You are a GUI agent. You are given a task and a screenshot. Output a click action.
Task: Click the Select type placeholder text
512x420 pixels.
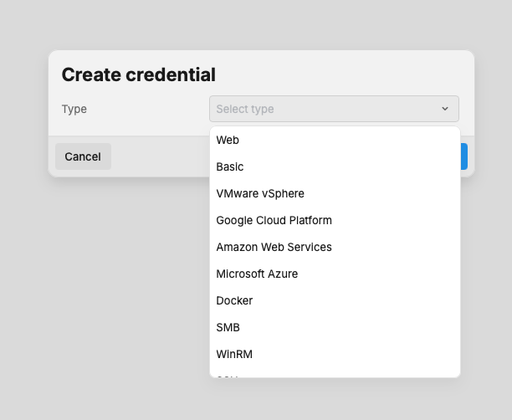pyautogui.click(x=245, y=109)
